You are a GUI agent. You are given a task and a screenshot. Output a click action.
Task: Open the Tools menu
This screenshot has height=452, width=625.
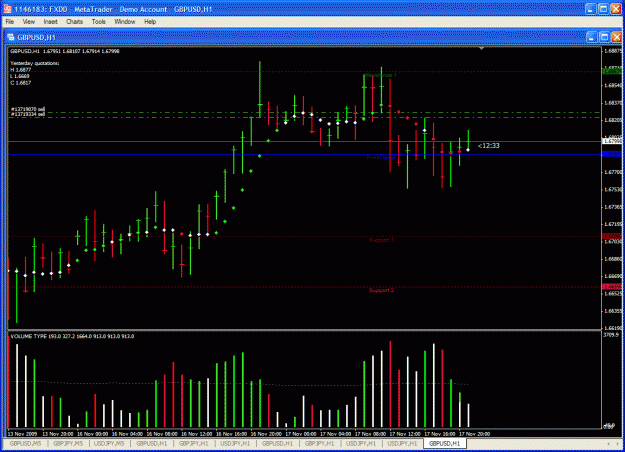click(98, 22)
